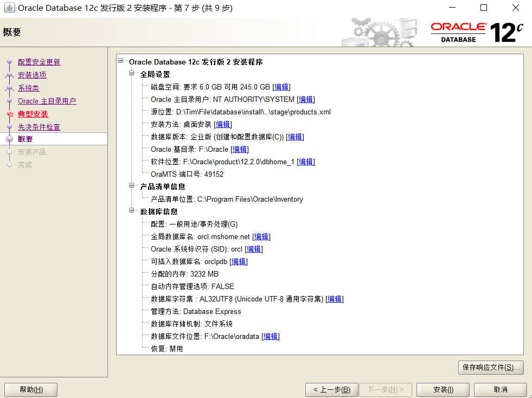Edit the 可插入数据库名 orclpdb

tap(239, 261)
